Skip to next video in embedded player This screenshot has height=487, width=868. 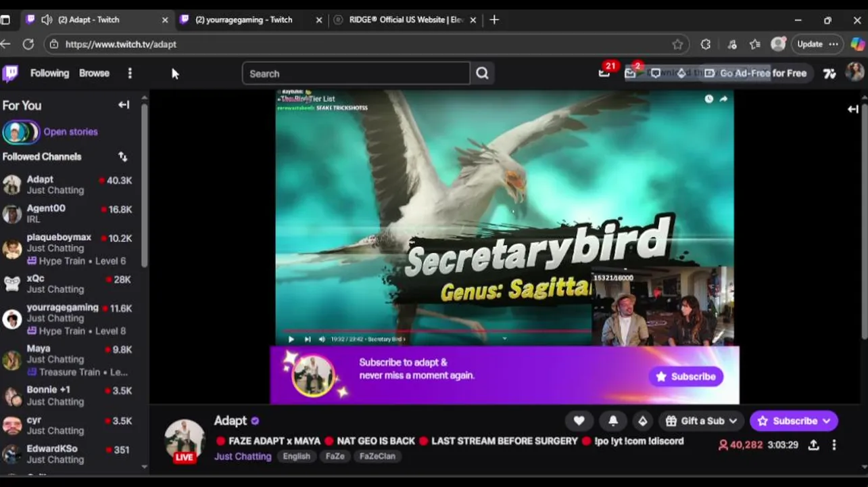click(x=307, y=339)
